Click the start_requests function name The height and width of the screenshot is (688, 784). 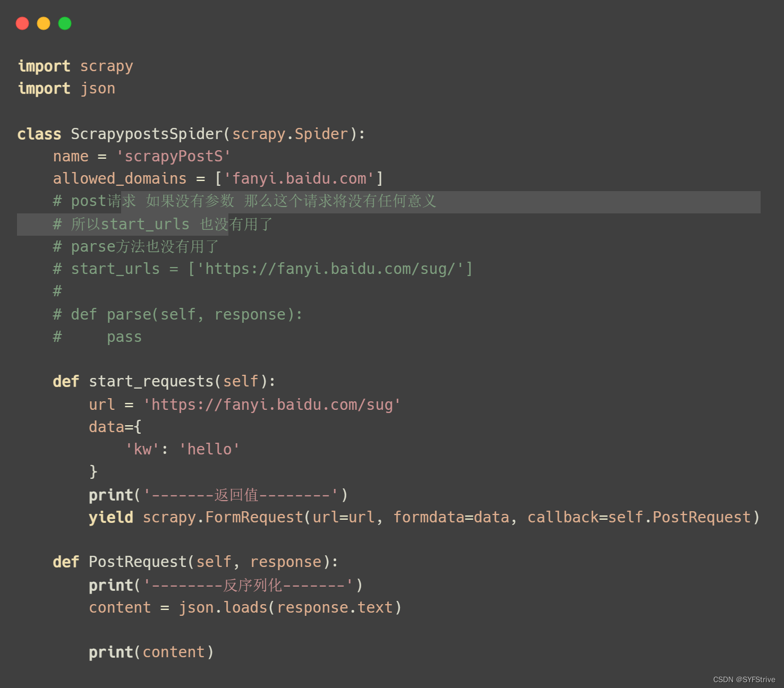click(151, 382)
